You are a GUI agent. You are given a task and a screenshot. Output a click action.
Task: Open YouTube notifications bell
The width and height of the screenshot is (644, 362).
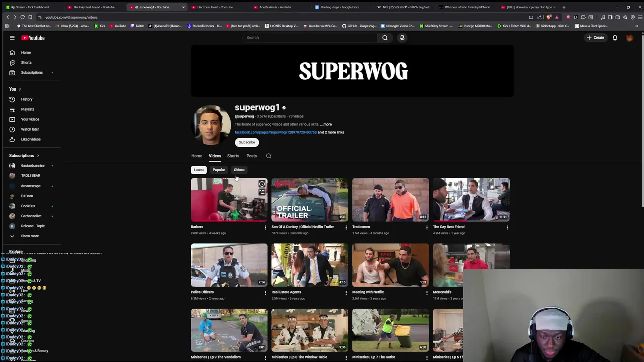click(615, 38)
